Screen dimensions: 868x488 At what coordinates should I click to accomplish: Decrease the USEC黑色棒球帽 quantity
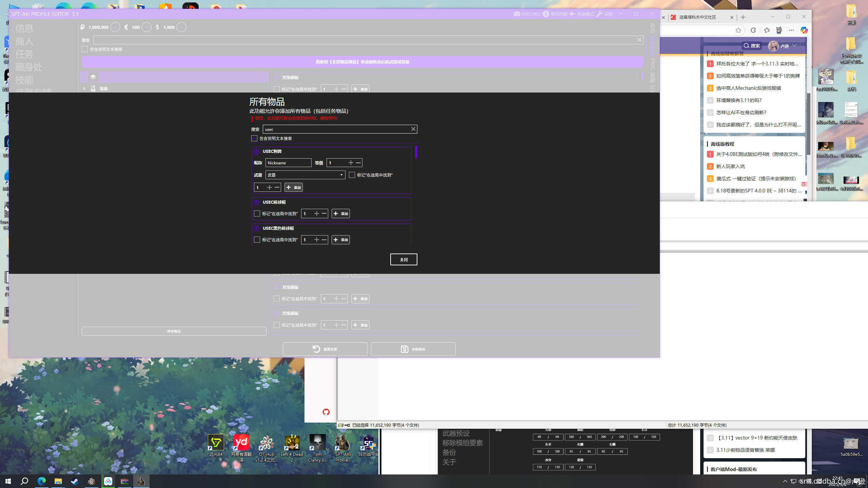[324, 240]
